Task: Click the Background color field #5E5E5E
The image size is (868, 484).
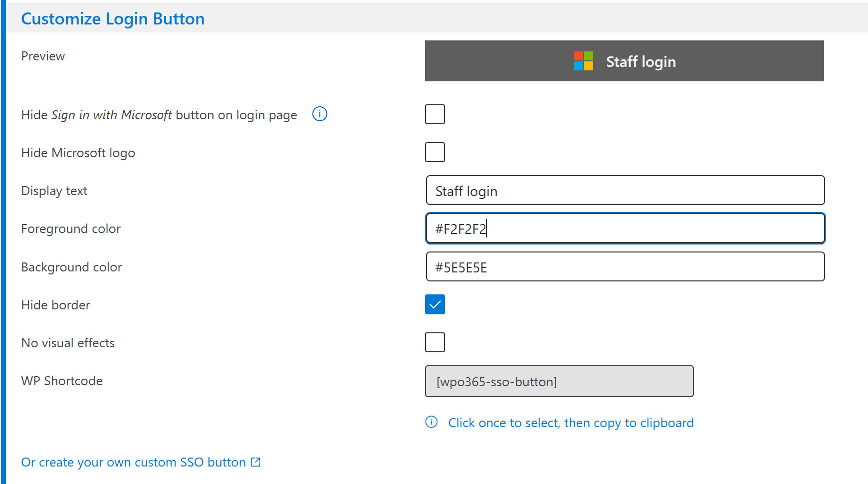Action: coord(626,266)
